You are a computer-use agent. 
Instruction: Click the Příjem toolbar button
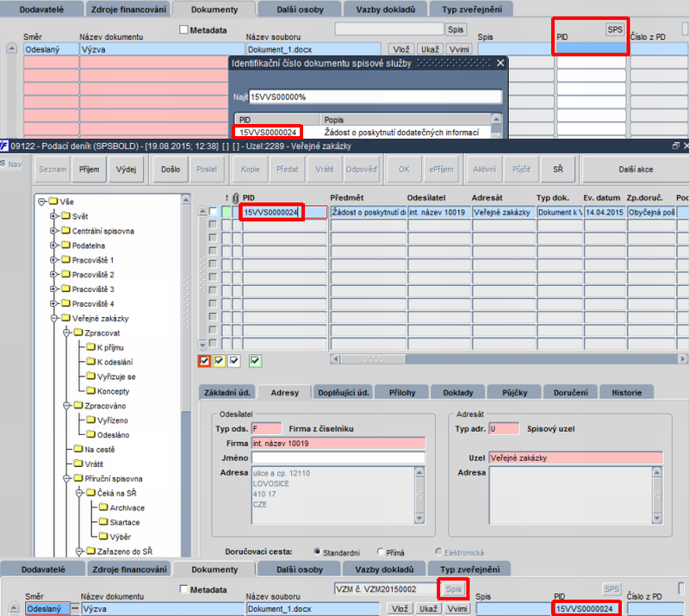90,169
